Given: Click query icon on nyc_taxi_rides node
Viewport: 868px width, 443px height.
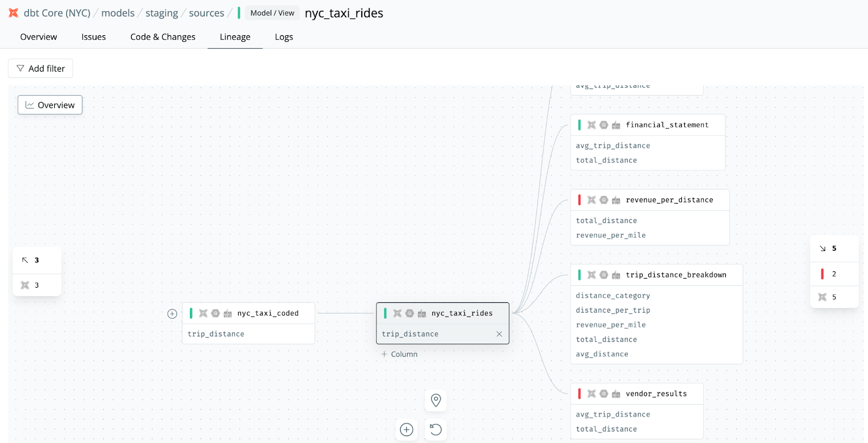Looking at the screenshot, I should (410, 313).
